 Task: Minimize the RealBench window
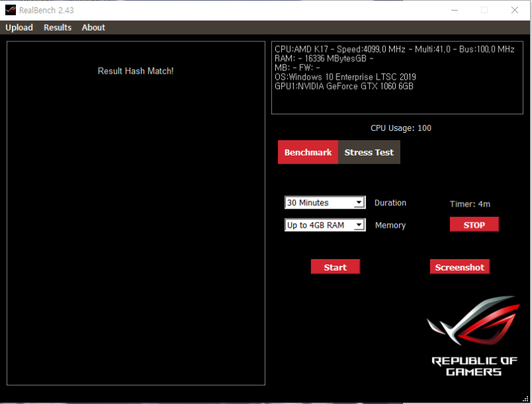click(x=455, y=10)
